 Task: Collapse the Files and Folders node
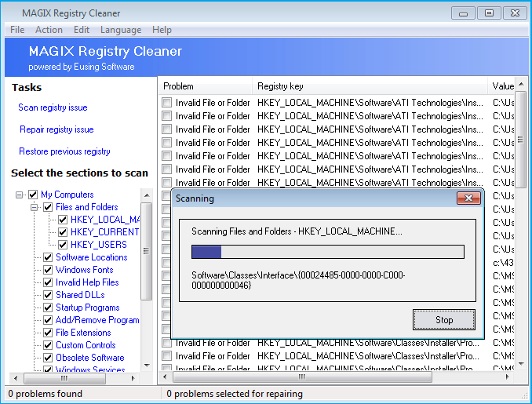tap(35, 207)
